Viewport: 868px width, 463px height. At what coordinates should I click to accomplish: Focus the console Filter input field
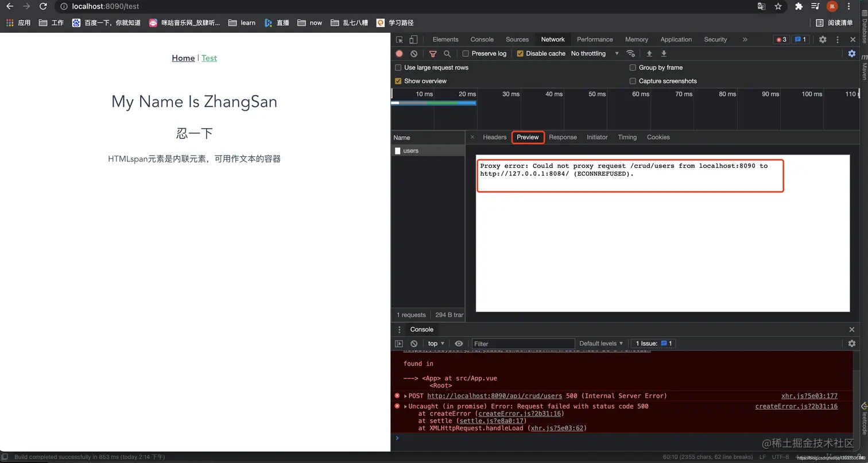(x=522, y=344)
